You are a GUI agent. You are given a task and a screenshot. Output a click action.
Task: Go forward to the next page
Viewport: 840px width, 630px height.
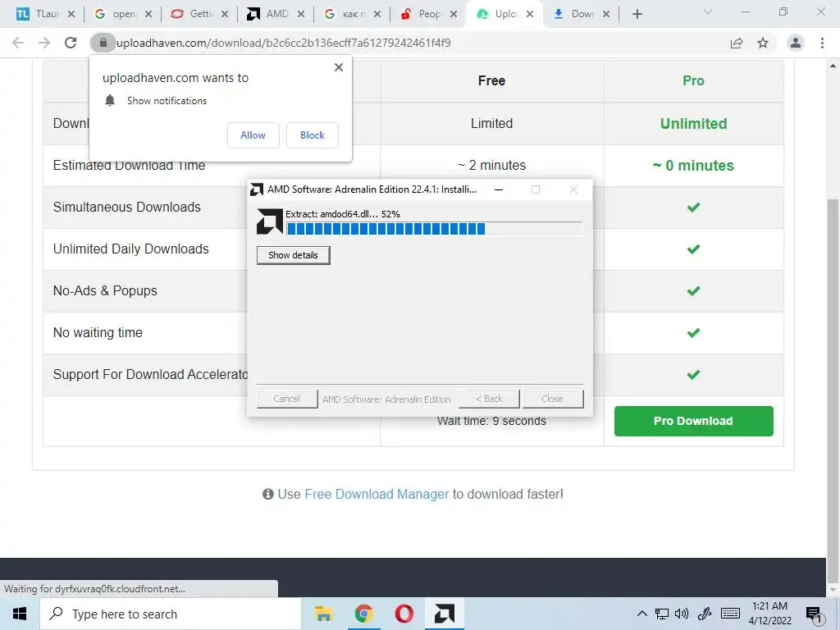pos(44,43)
